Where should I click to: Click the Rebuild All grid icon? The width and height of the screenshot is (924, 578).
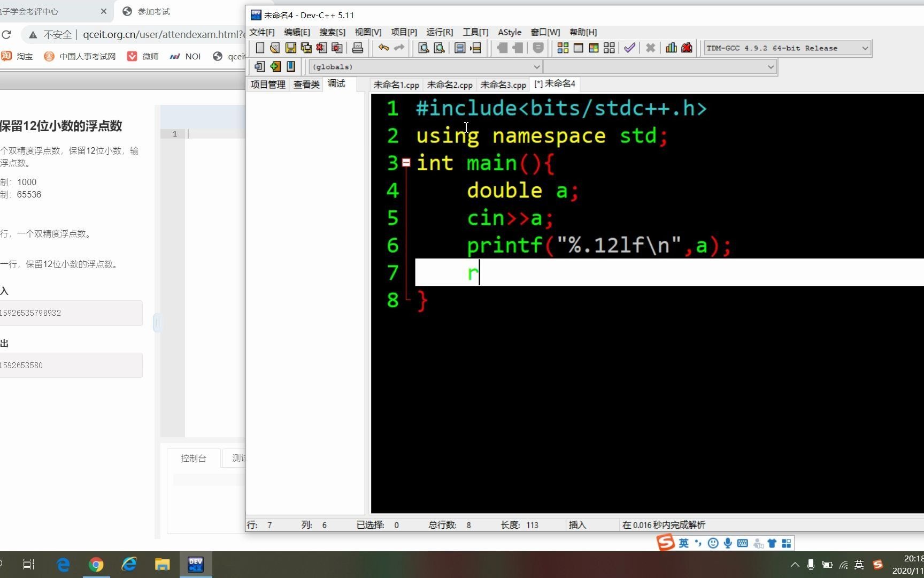click(609, 48)
